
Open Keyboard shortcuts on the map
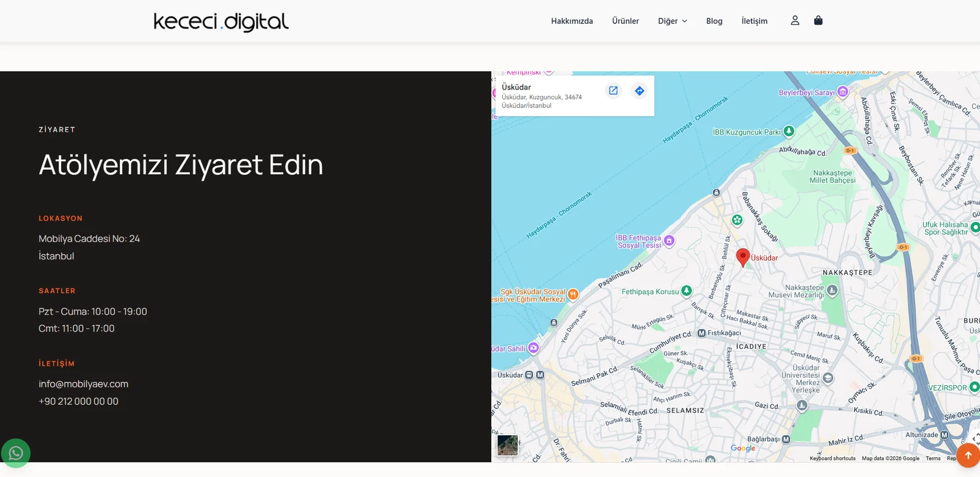click(832, 459)
